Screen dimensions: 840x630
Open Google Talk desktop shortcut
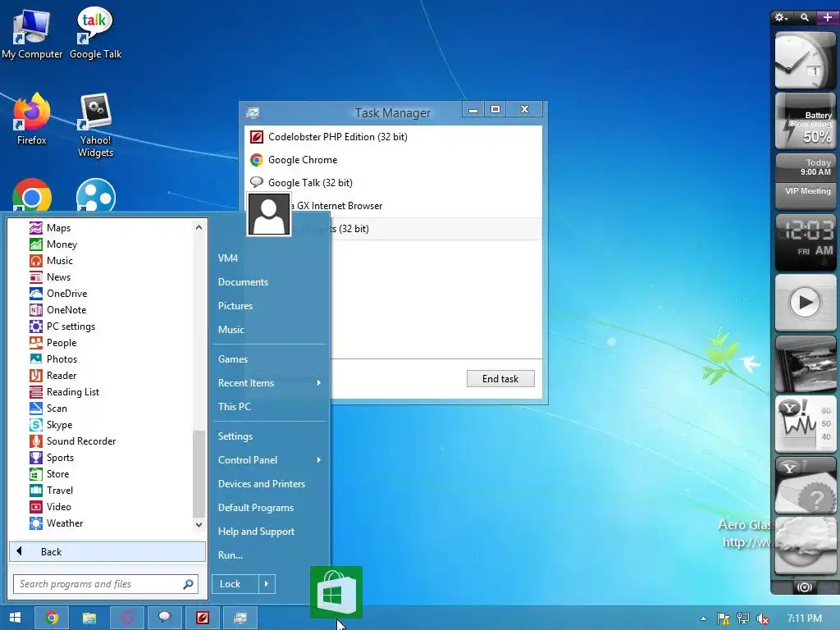(95, 34)
